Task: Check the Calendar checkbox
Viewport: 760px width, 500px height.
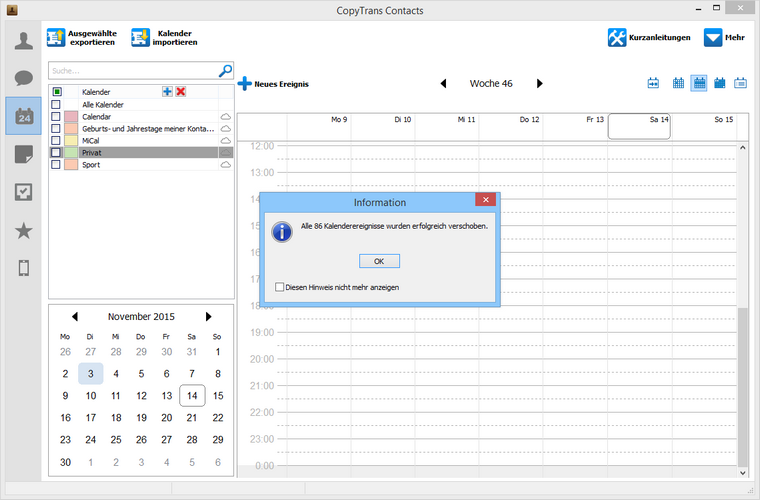Action: [56, 117]
